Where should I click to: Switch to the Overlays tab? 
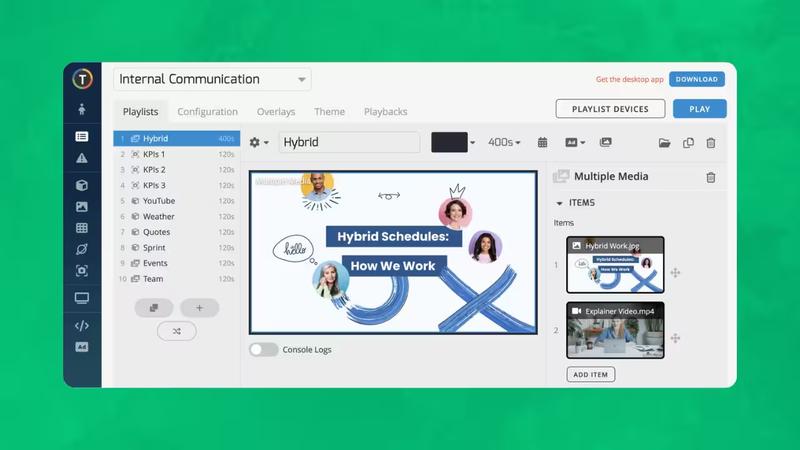[276, 111]
